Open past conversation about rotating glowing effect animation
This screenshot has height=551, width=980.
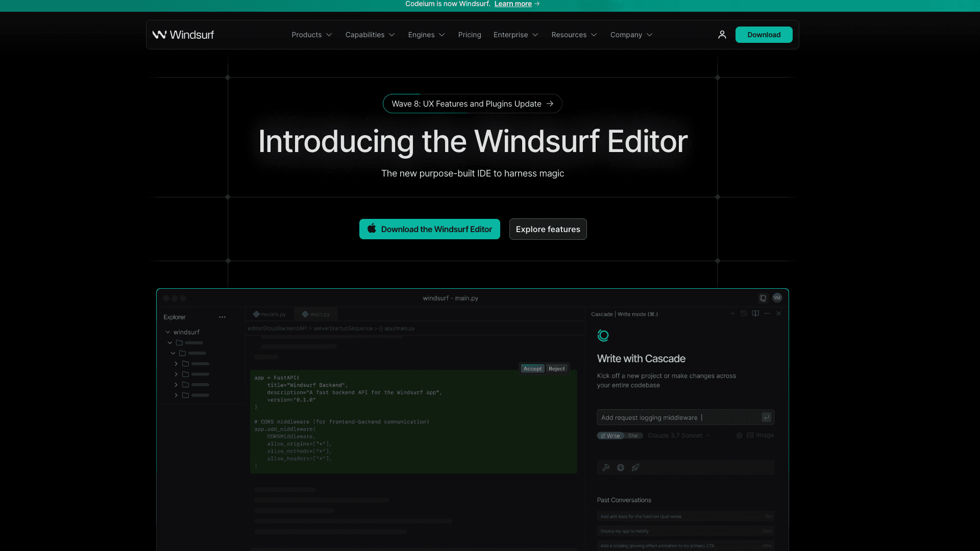coord(685,546)
